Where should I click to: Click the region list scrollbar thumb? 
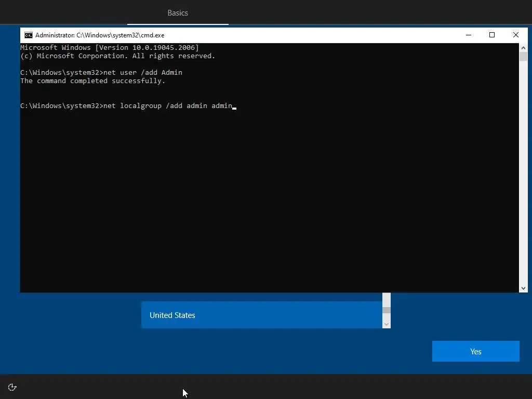coord(387,310)
